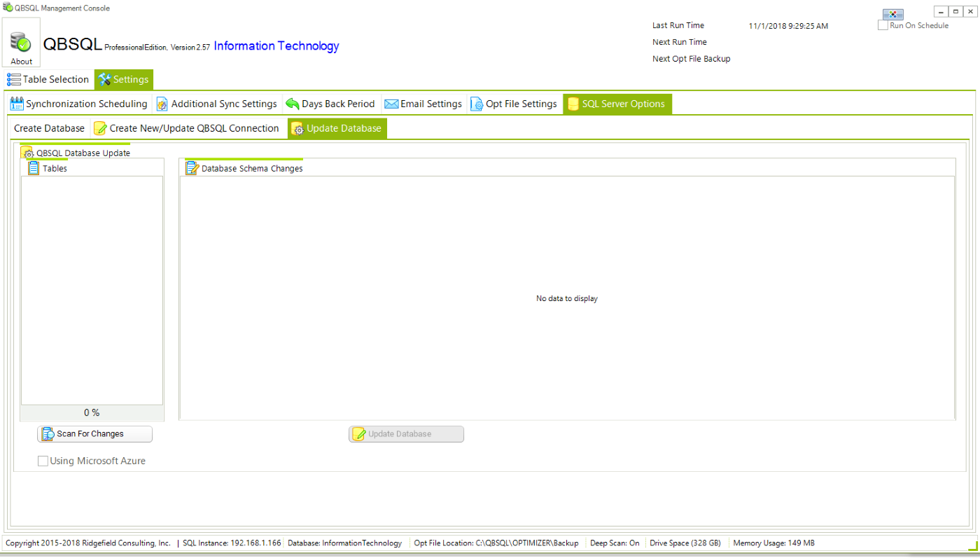Click the Email Settings envelope icon
The image size is (980, 558).
[391, 104]
